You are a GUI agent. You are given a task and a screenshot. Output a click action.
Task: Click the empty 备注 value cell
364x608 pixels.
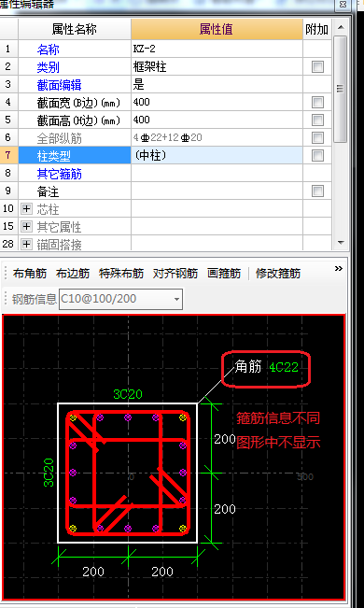(217, 191)
